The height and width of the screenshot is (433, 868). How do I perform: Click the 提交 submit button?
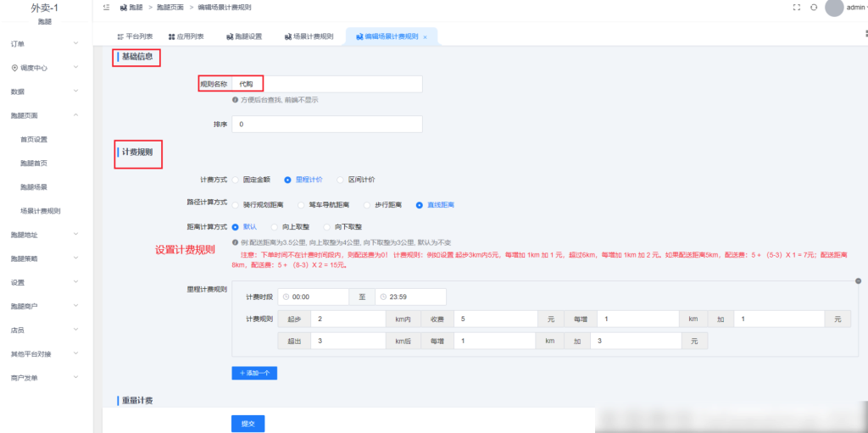tap(248, 423)
